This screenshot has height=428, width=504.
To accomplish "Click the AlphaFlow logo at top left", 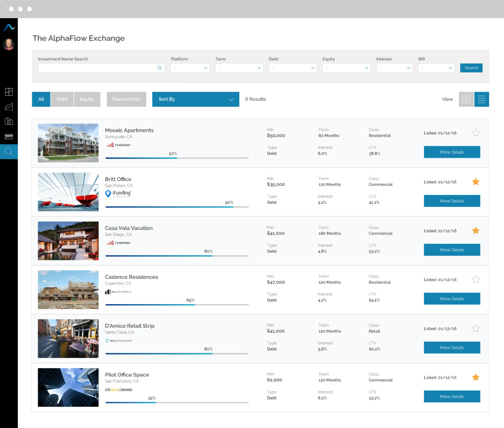I will coord(9,27).
